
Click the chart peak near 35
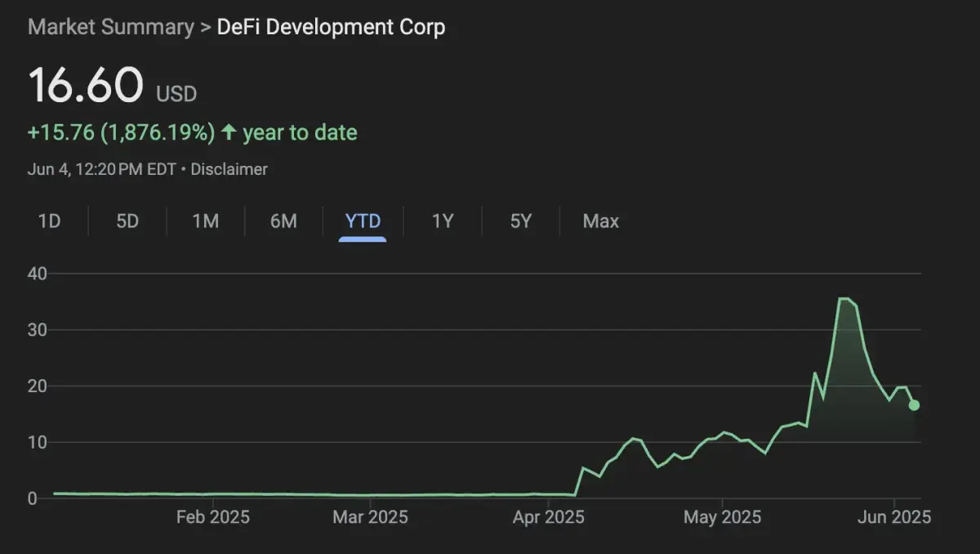pyautogui.click(x=844, y=299)
